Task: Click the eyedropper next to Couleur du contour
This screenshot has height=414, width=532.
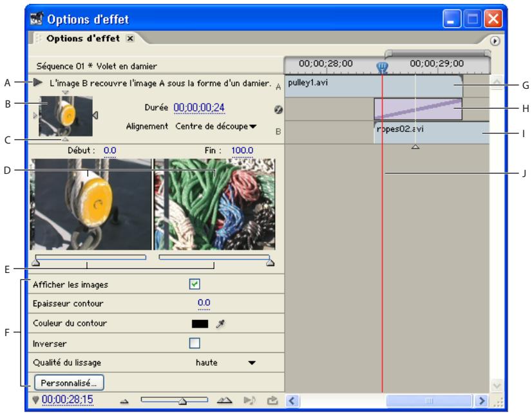Action: tap(222, 323)
